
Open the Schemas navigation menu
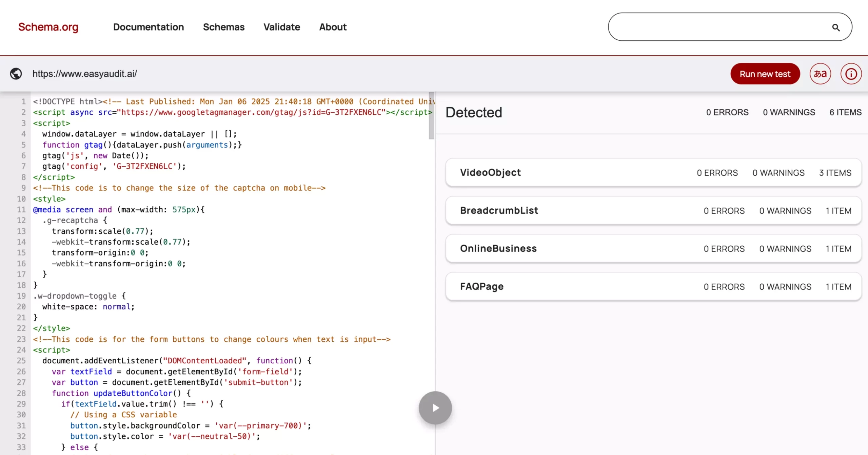coord(223,26)
